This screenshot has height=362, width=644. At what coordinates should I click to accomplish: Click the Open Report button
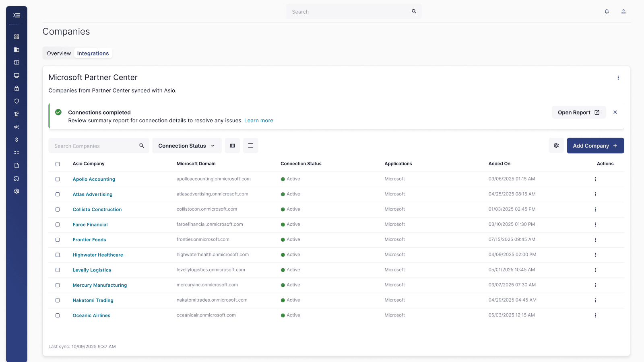579,113
